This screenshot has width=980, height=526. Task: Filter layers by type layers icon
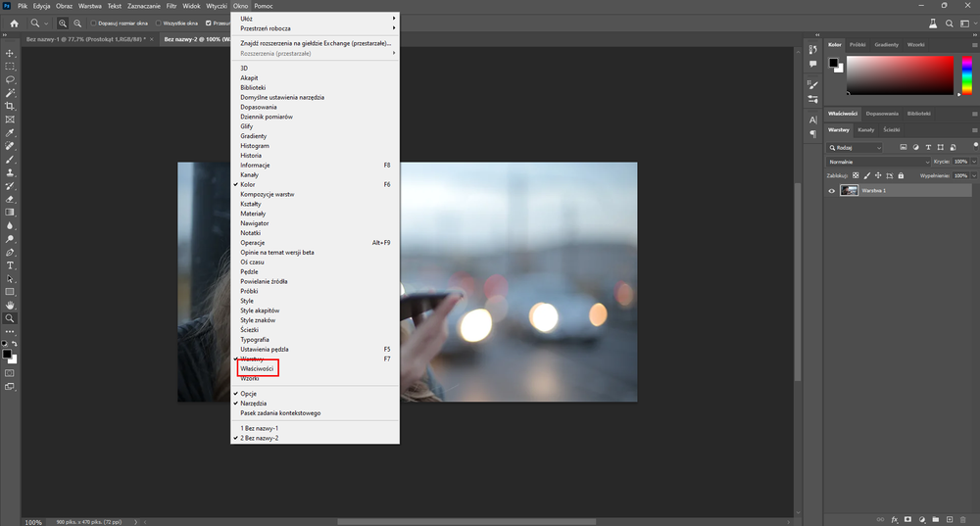click(928, 148)
